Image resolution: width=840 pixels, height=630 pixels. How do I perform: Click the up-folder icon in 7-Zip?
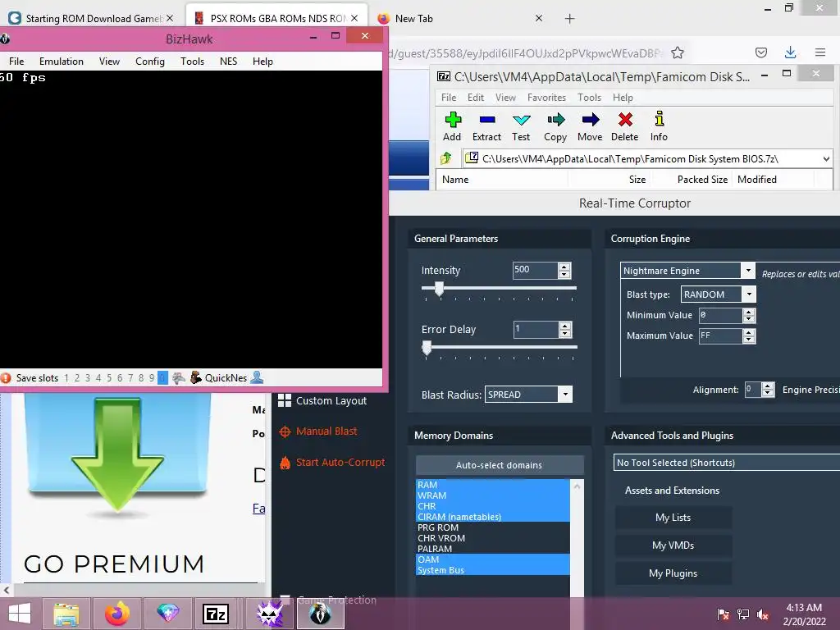(445, 158)
